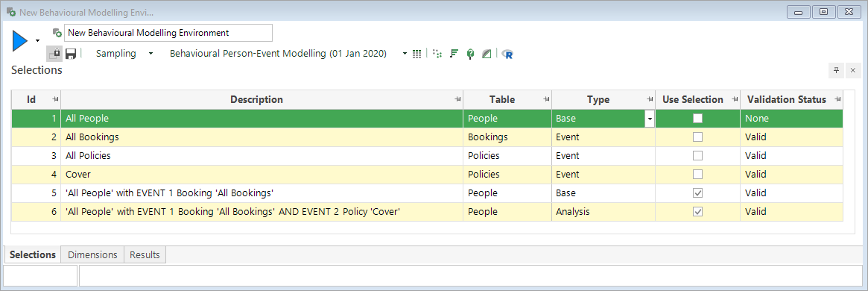Image resolution: width=868 pixels, height=291 pixels.
Task: Click the 'Bookings' table cell
Action: tap(507, 137)
